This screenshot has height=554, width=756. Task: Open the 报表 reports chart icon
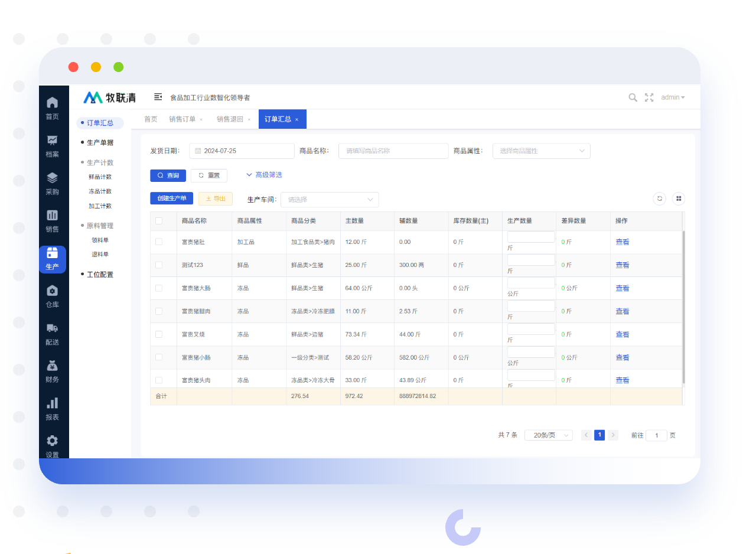(x=52, y=409)
